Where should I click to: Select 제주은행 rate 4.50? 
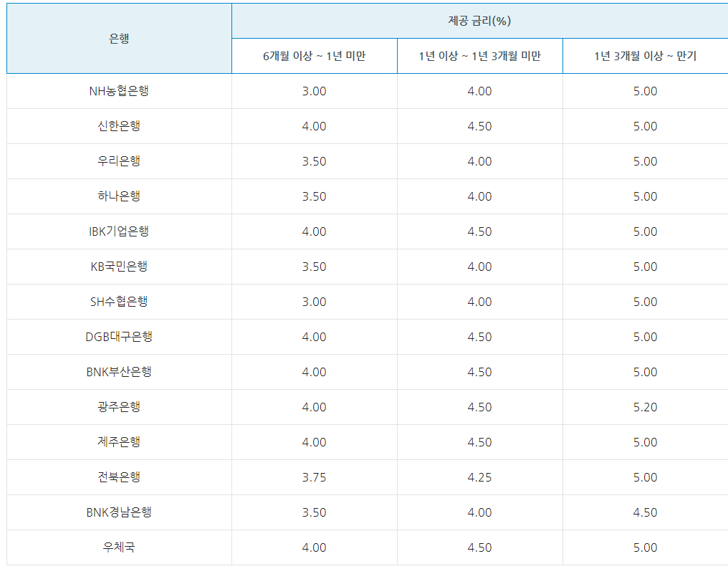click(x=479, y=443)
